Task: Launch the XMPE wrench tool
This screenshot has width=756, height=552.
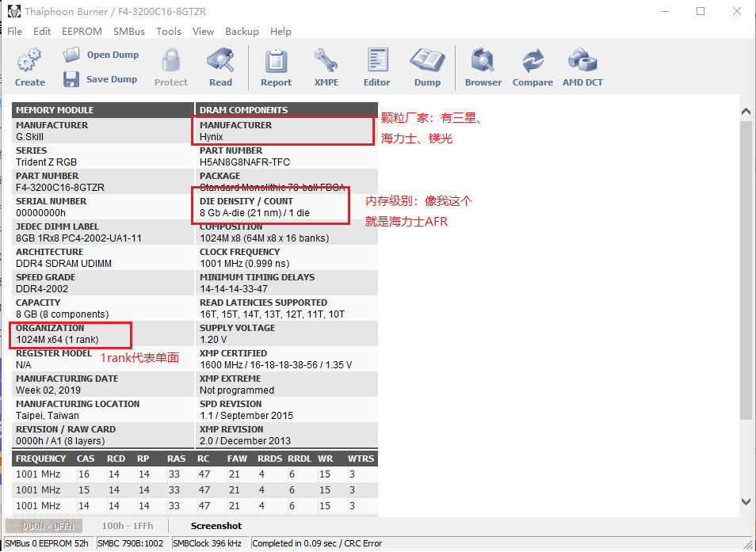Action: [326, 62]
